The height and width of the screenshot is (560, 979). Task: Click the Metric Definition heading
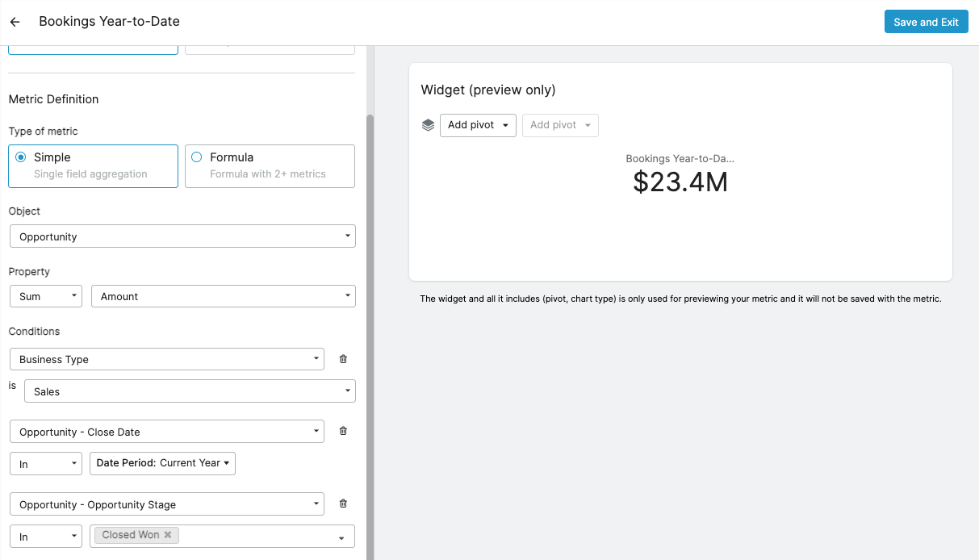tap(53, 99)
